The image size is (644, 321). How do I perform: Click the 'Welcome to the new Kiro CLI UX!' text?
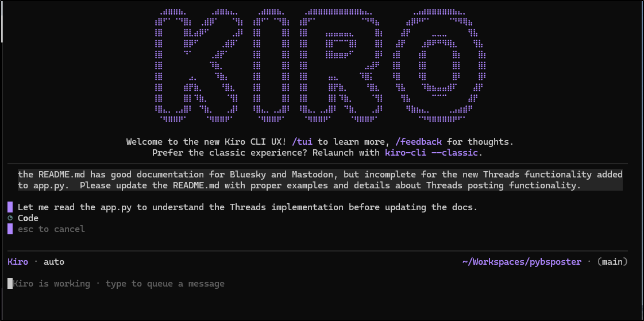pos(207,142)
